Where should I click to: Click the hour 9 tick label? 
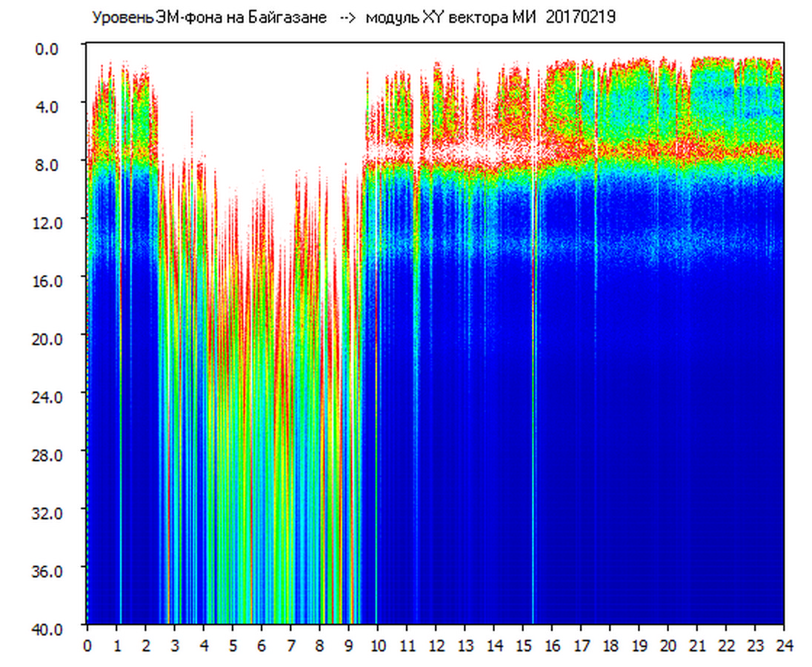[x=349, y=646]
